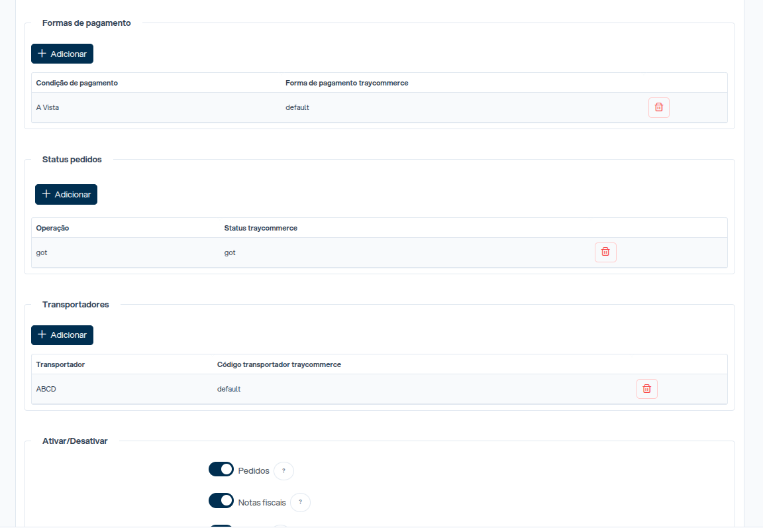Add a new status pedido
The image size is (763, 532).
tap(66, 194)
